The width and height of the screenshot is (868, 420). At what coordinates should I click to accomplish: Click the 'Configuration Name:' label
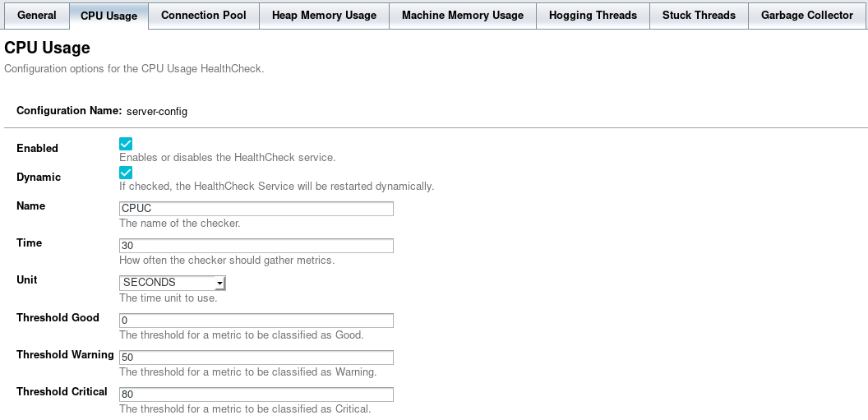tap(69, 111)
